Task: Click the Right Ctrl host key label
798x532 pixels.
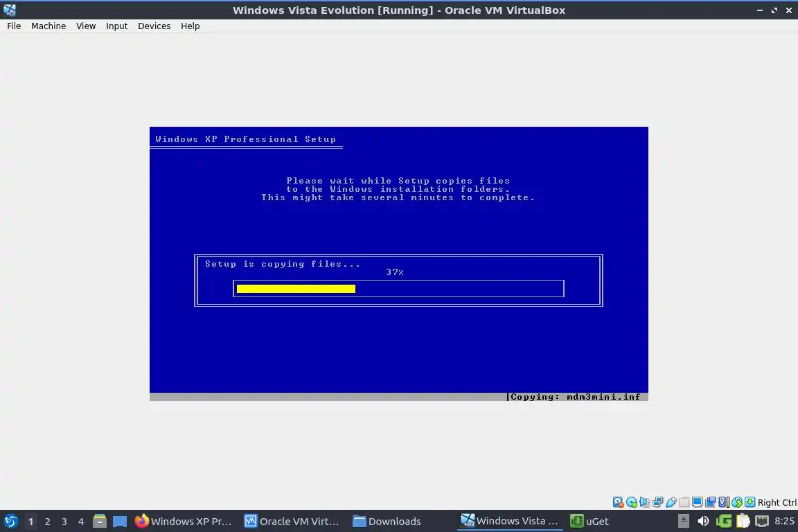Action: click(777, 502)
